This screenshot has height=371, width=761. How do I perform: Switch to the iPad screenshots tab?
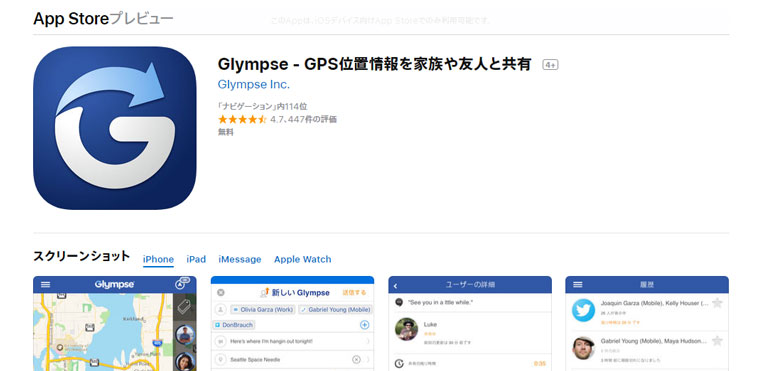196,259
